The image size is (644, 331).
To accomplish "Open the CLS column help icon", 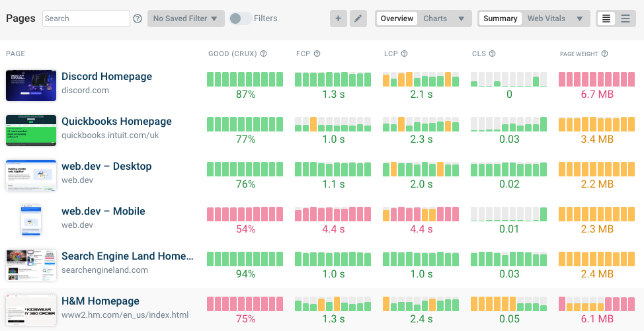I will 493,54.
